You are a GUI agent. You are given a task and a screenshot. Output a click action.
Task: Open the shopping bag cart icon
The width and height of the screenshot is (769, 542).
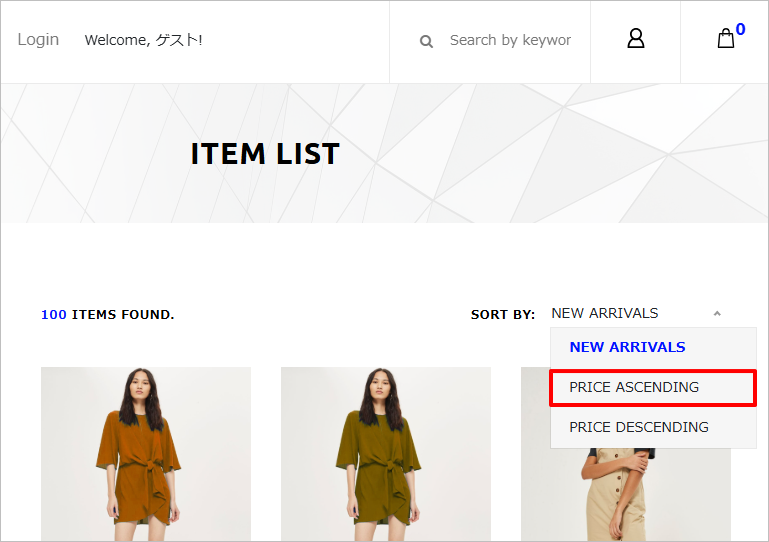point(726,38)
